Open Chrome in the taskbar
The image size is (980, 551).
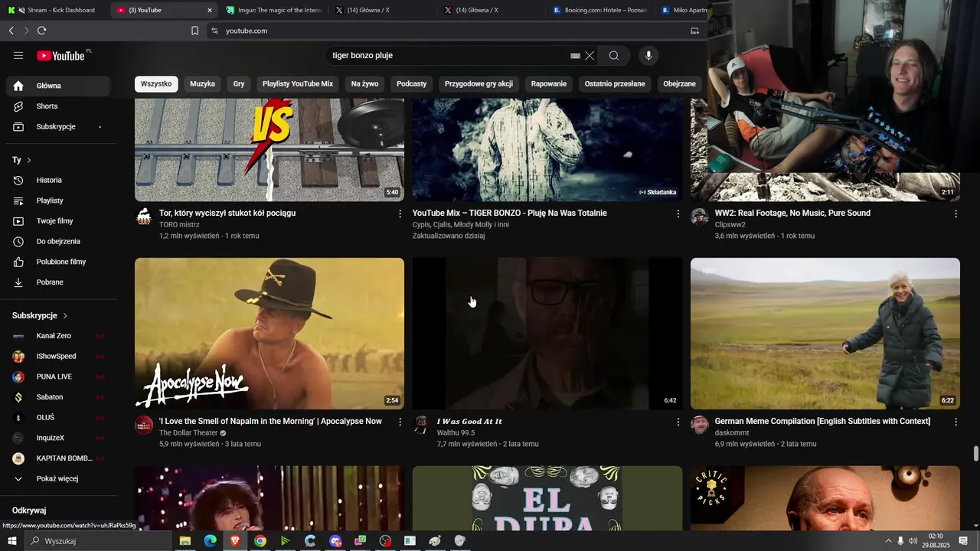(260, 541)
